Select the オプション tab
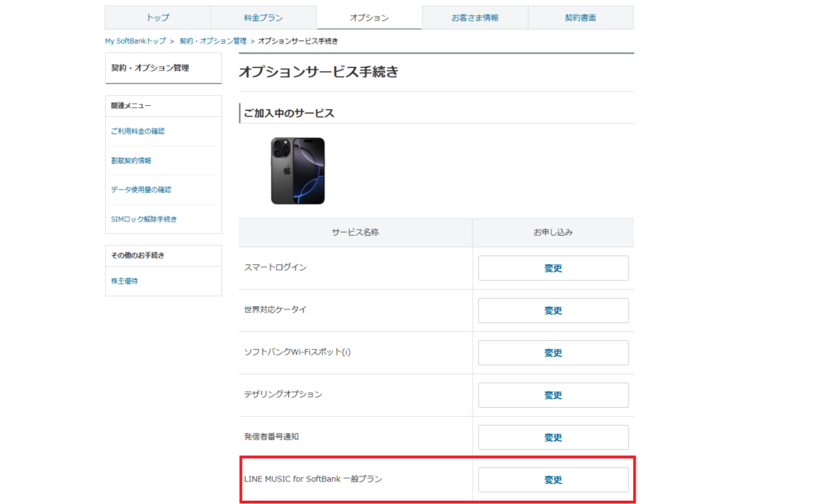The image size is (827, 504). click(369, 17)
